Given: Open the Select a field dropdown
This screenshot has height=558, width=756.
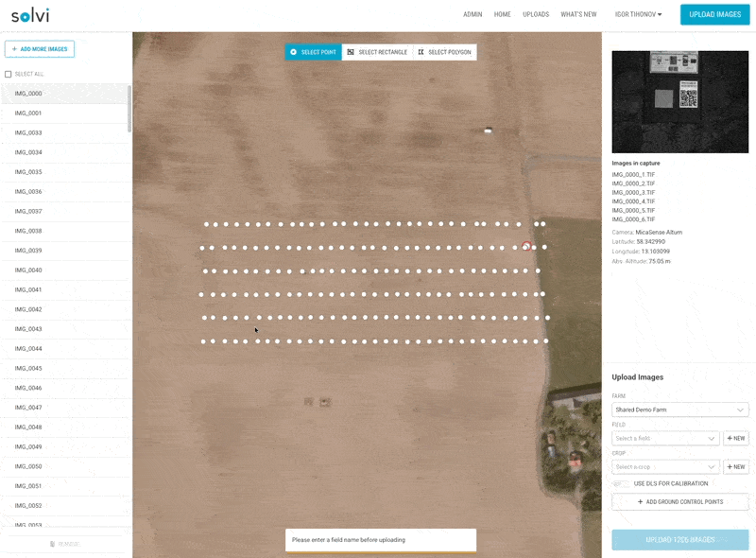Looking at the screenshot, I should 665,438.
